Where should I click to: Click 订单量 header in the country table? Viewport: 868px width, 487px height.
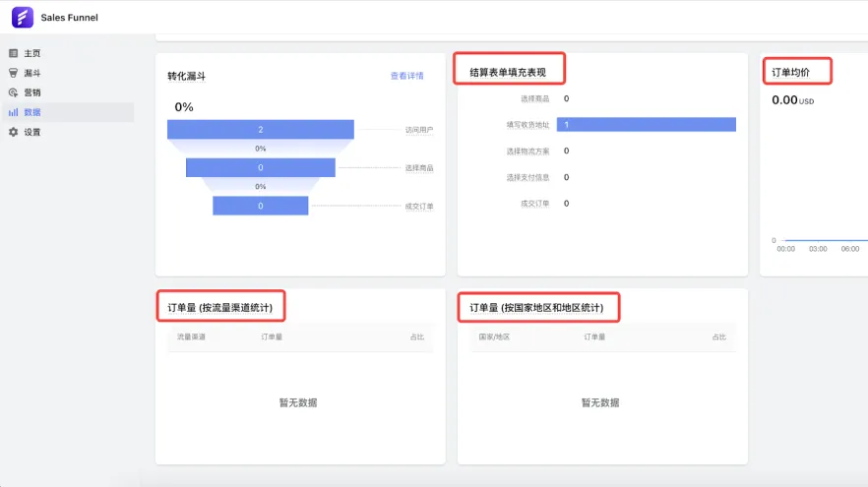point(594,336)
